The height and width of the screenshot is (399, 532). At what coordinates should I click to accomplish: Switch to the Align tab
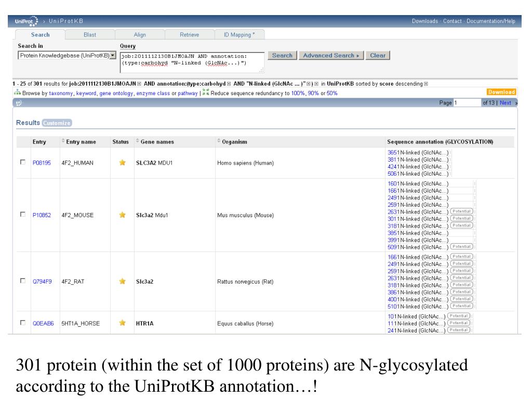(x=140, y=35)
